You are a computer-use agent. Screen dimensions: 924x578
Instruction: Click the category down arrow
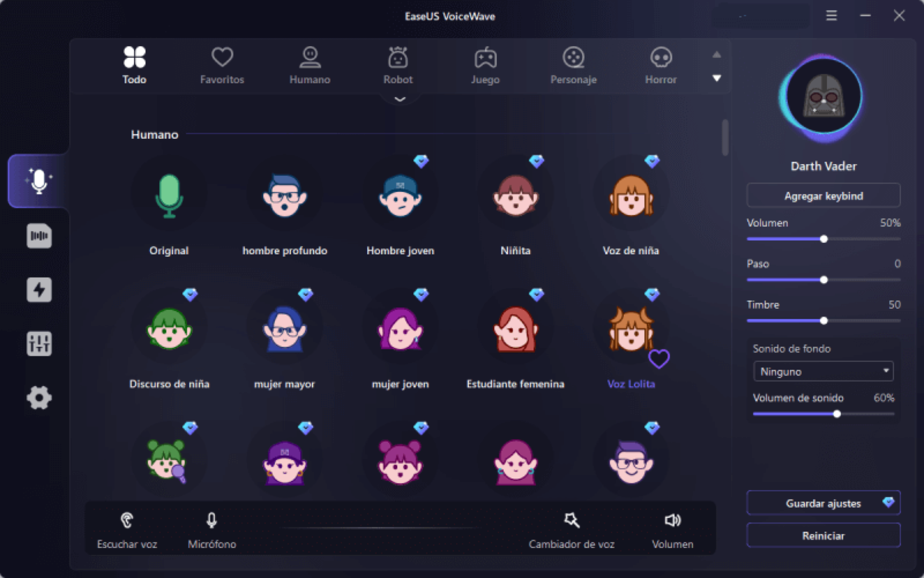(717, 78)
